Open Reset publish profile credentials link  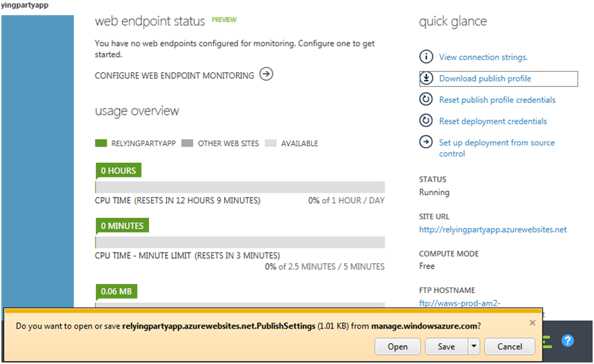[x=497, y=100]
